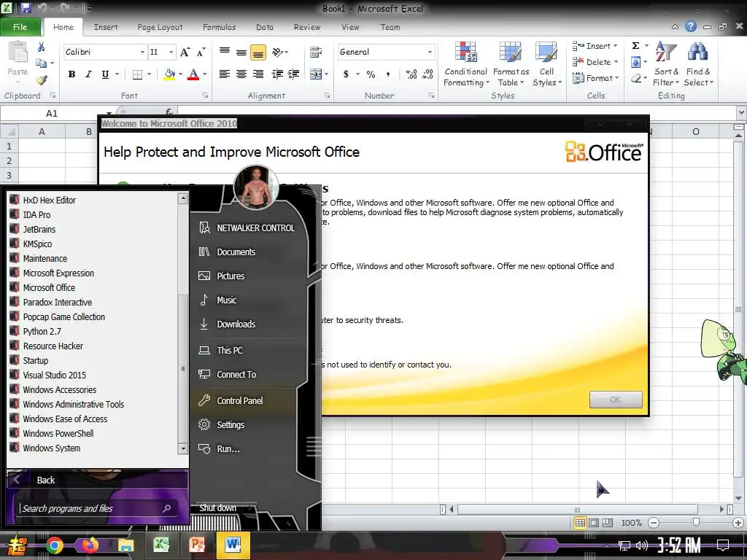
Task: Click the AutoSum sigma icon
Action: pos(635,46)
